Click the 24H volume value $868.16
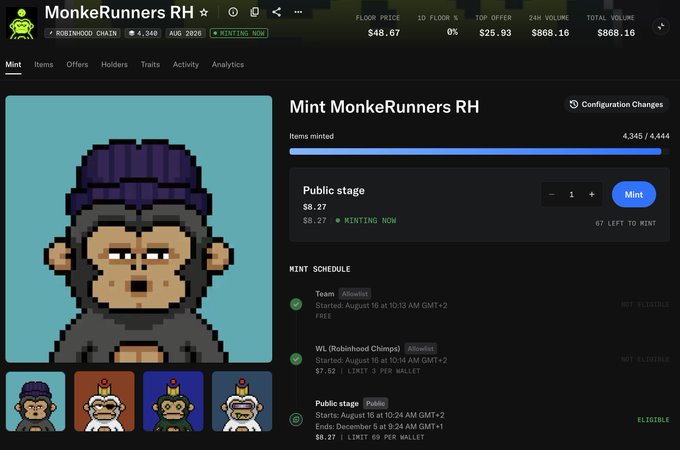The image size is (680, 450). coord(550,33)
